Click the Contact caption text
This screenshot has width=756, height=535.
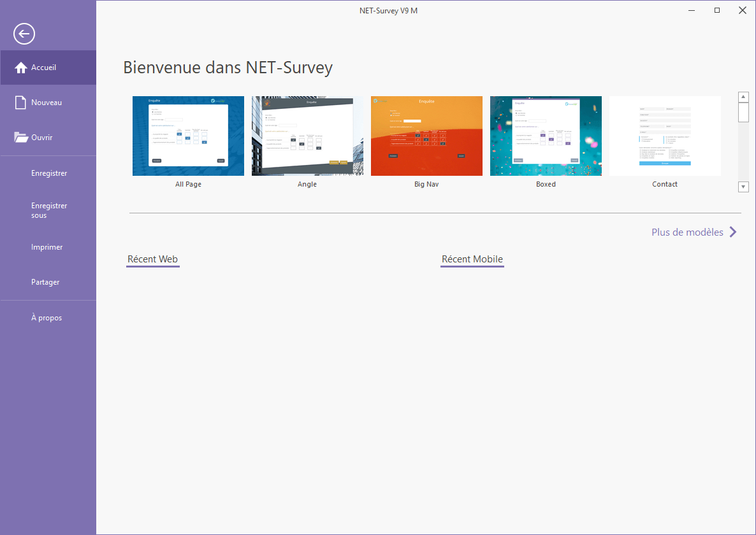click(x=665, y=185)
